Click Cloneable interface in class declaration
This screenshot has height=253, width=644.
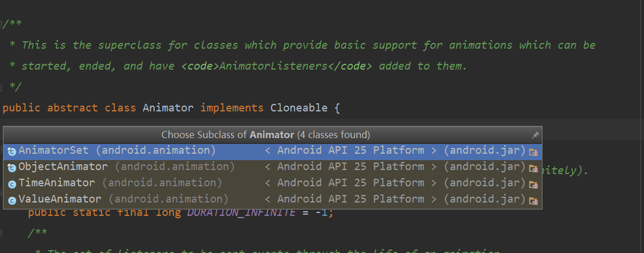click(300, 108)
